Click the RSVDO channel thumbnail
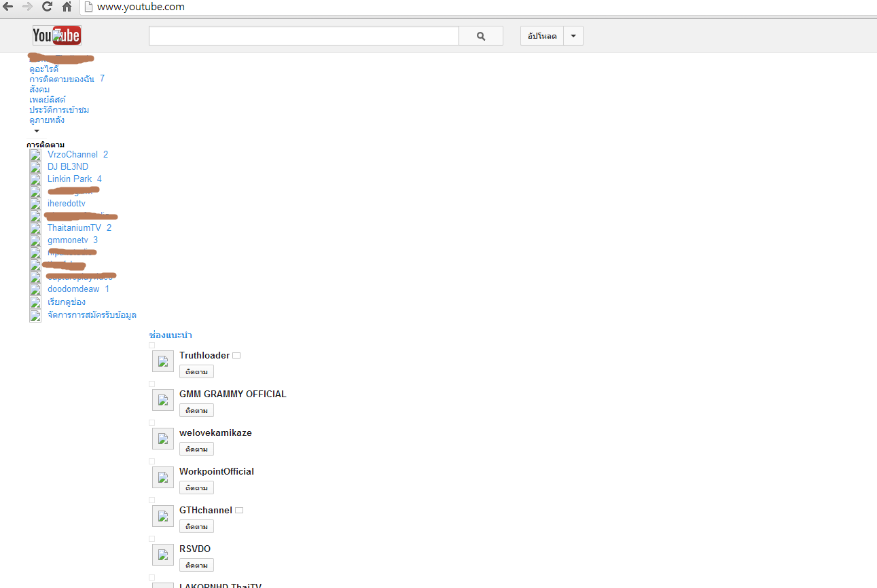The height and width of the screenshot is (588, 877). pos(163,555)
